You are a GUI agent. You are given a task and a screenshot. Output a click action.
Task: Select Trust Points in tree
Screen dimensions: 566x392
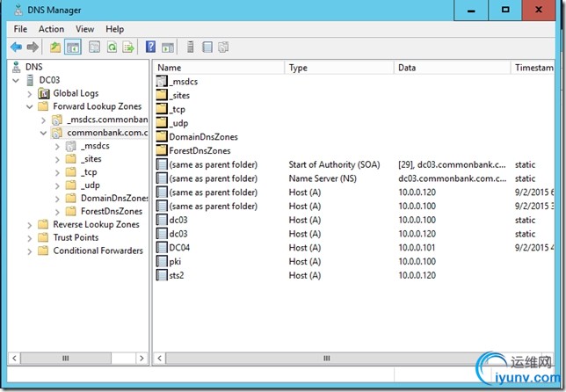(x=76, y=237)
